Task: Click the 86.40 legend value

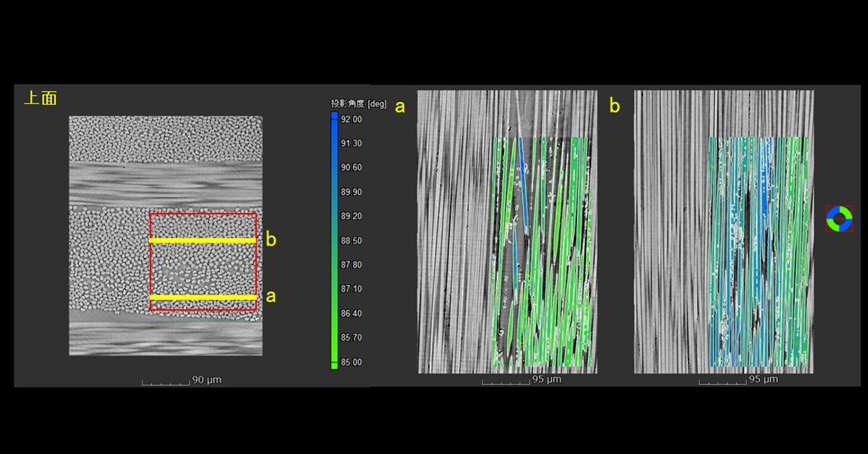Action: pos(352,314)
